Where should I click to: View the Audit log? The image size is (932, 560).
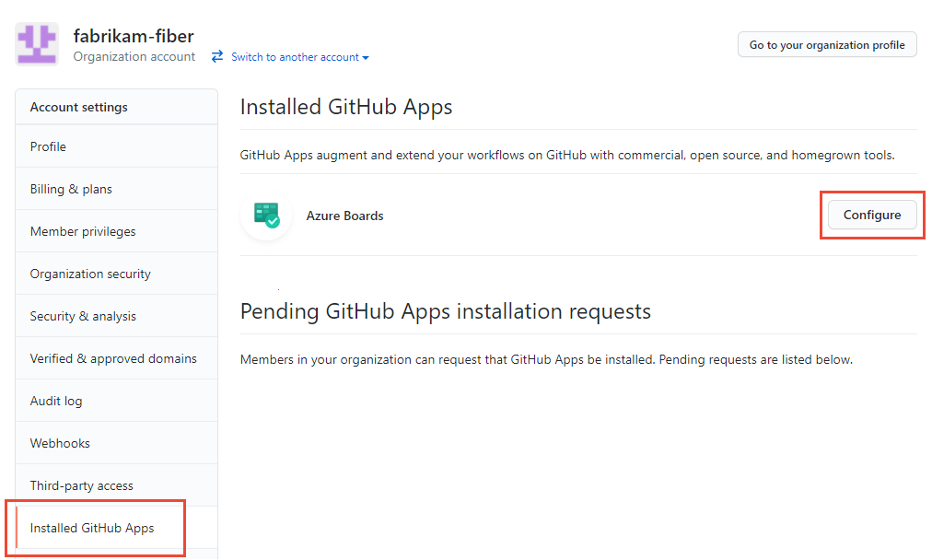55,400
